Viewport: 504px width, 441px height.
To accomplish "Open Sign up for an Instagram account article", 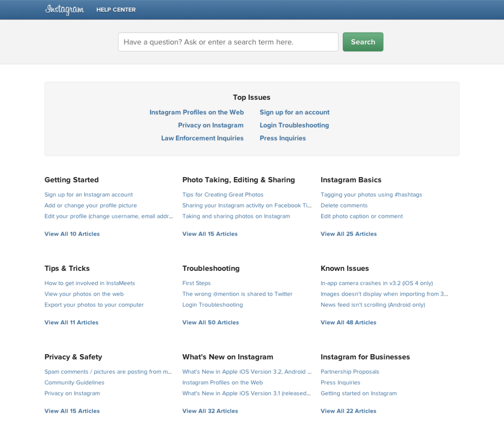I will point(89,194).
